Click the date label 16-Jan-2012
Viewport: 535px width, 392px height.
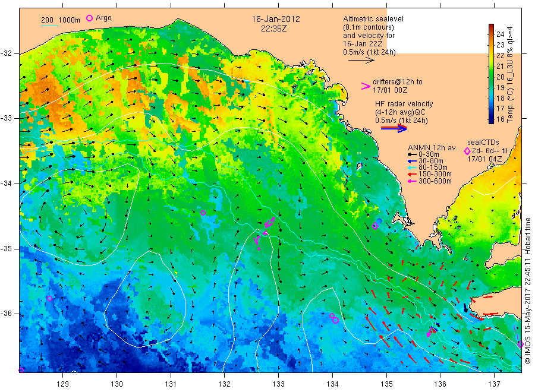coord(276,19)
